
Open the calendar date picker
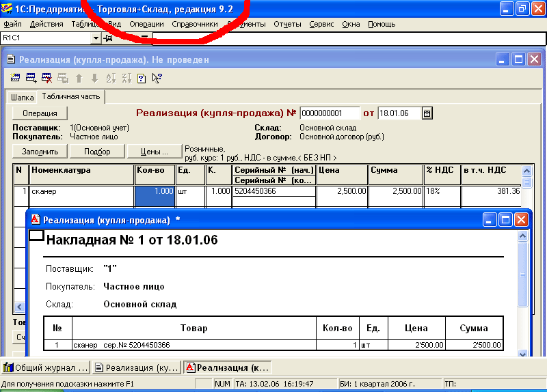point(427,113)
